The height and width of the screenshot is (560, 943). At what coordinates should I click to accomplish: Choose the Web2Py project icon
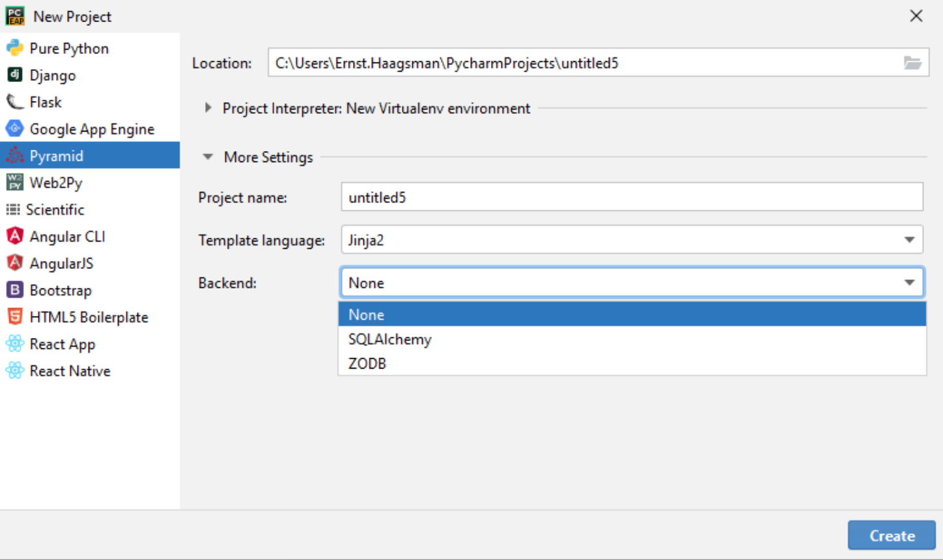pos(14,182)
